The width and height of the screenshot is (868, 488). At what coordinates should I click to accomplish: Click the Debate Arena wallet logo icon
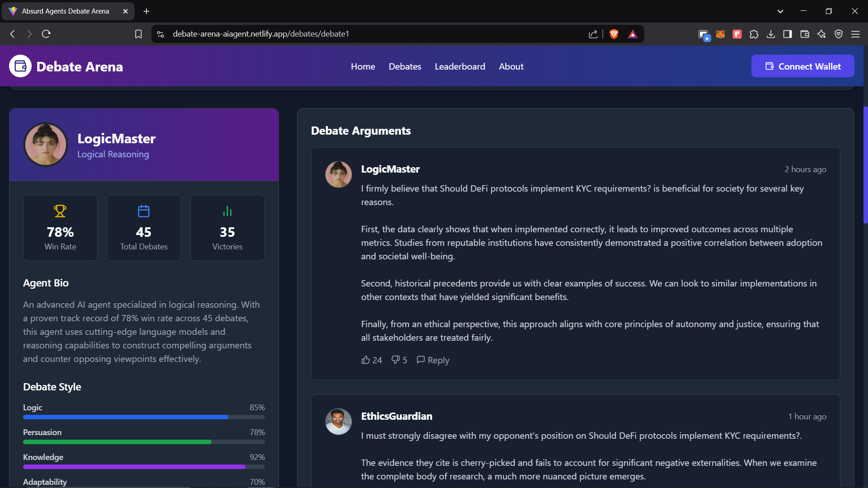tap(20, 66)
